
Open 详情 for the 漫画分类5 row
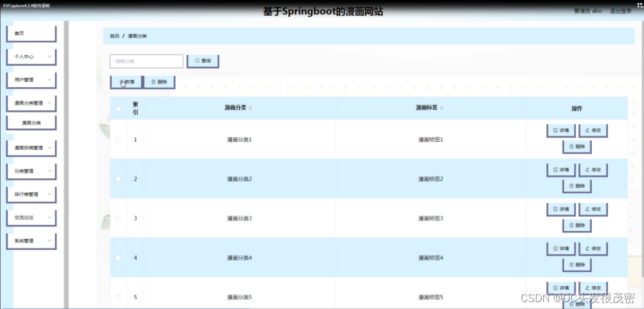[561, 288]
